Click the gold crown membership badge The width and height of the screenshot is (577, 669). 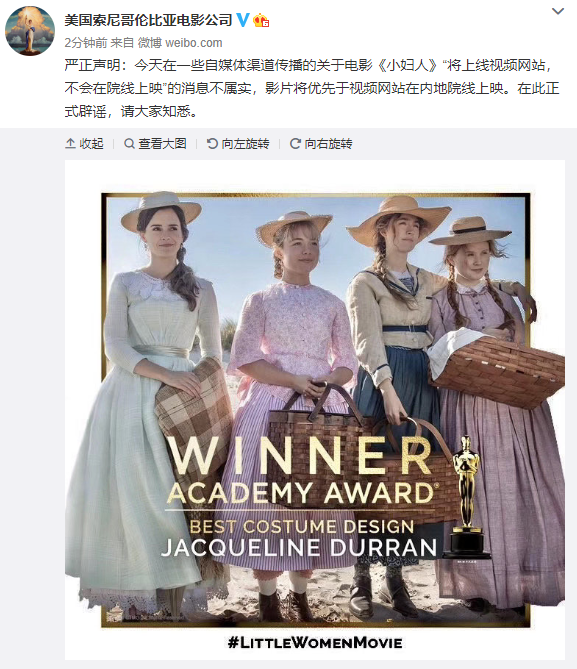coord(261,20)
